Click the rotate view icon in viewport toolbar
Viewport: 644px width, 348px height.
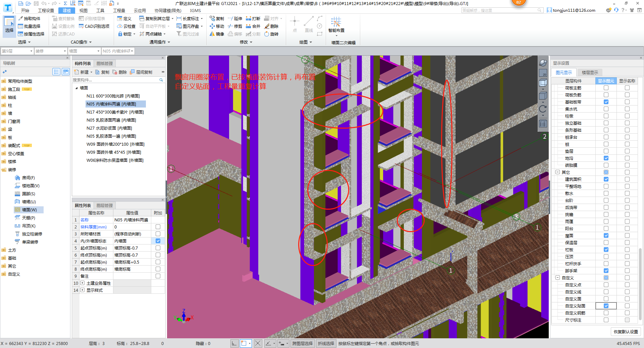543,109
